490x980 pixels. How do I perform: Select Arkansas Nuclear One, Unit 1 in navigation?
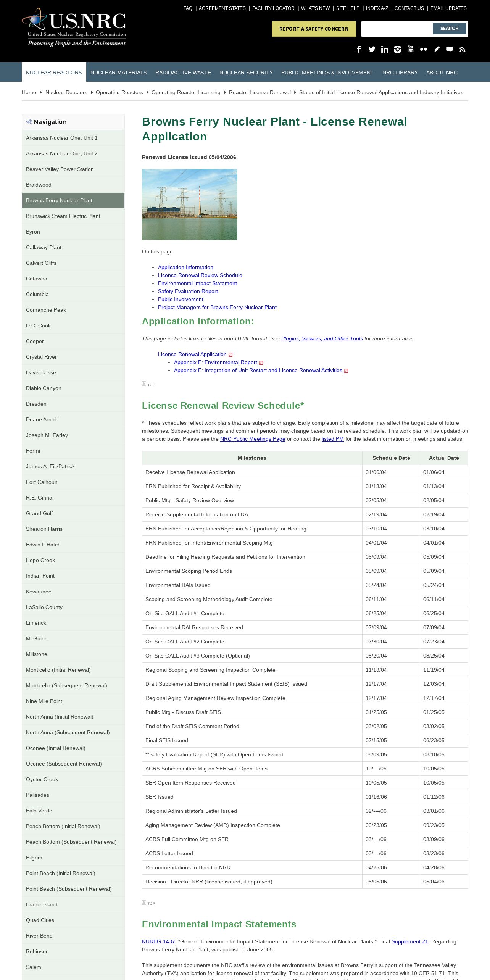click(73, 138)
